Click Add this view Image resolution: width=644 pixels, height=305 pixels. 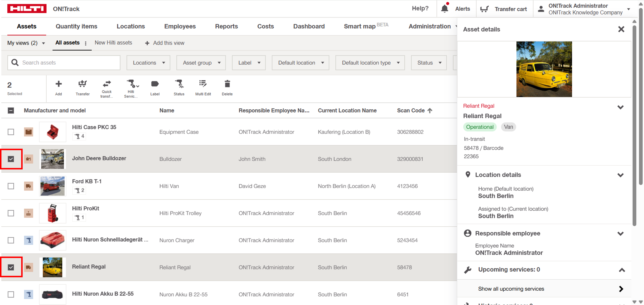coord(165,43)
